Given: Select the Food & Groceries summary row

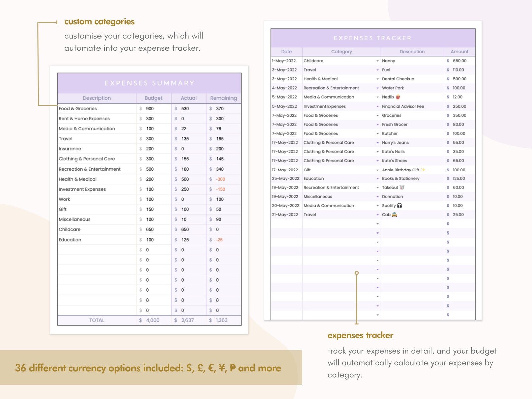Looking at the screenshot, I should (149, 109).
